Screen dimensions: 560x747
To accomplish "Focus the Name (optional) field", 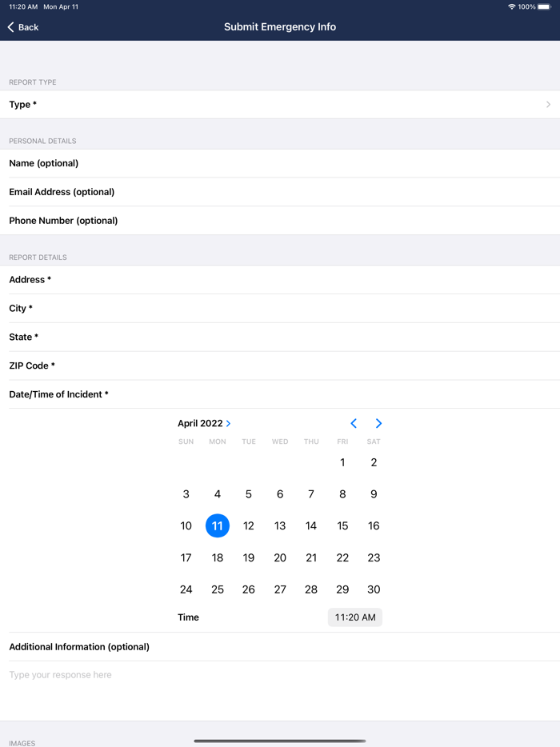I will tap(280, 163).
